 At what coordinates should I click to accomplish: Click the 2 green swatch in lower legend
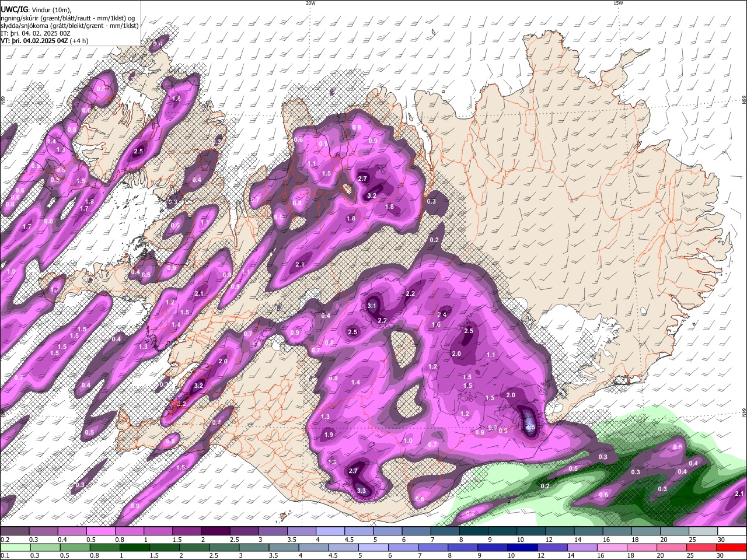[194, 547]
